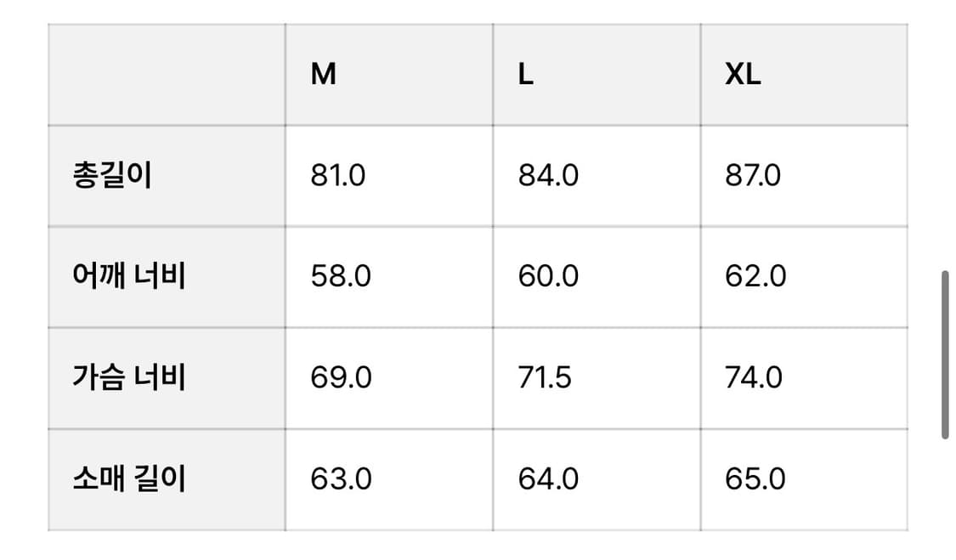Select the 65.0 value cell
Viewport: 956px width, 560px height.
pyautogui.click(x=755, y=479)
